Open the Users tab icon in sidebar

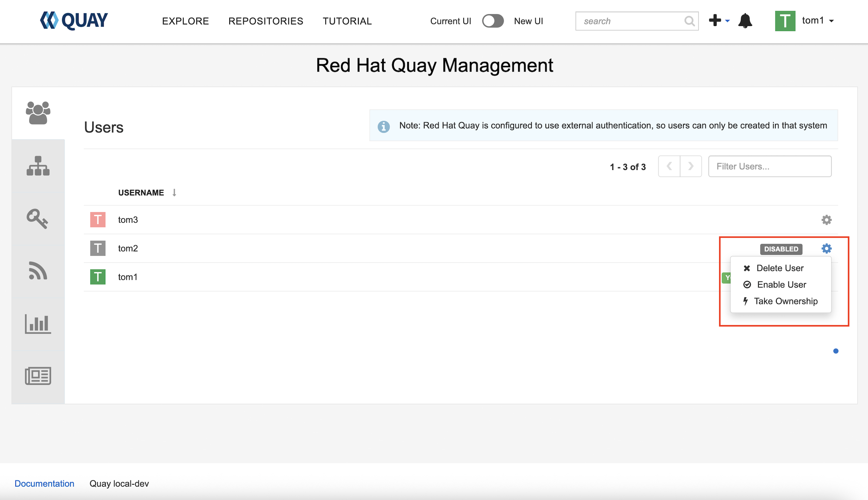click(x=38, y=113)
